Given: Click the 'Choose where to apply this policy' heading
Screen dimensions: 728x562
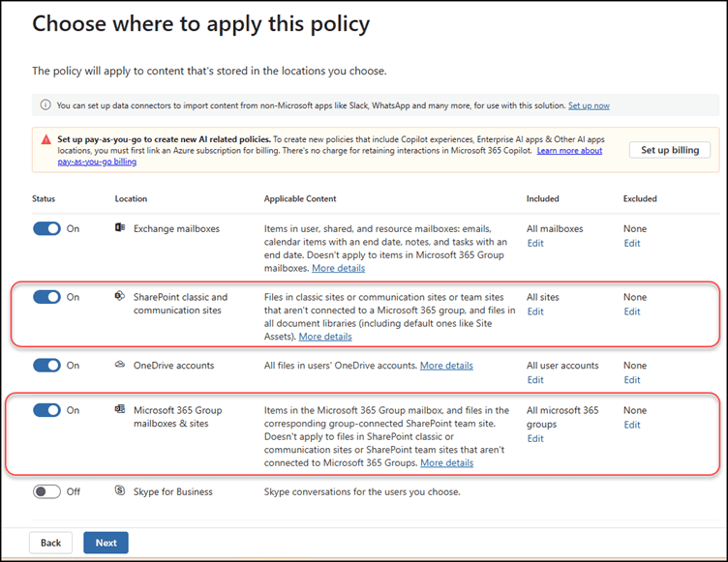Looking at the screenshot, I should pos(201,24).
